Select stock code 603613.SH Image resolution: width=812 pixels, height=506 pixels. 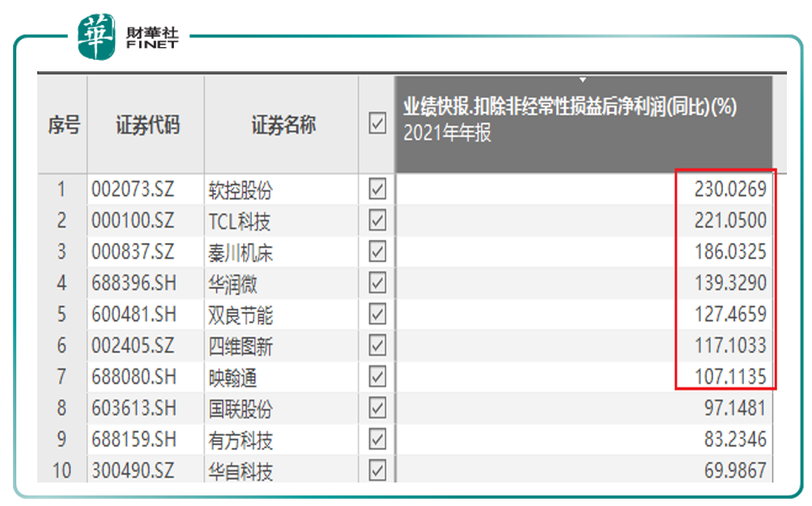tap(134, 408)
